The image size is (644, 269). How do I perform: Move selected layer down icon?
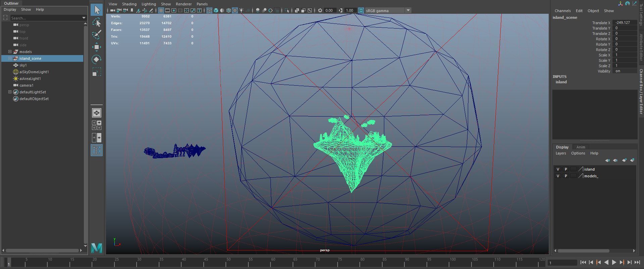point(615,160)
